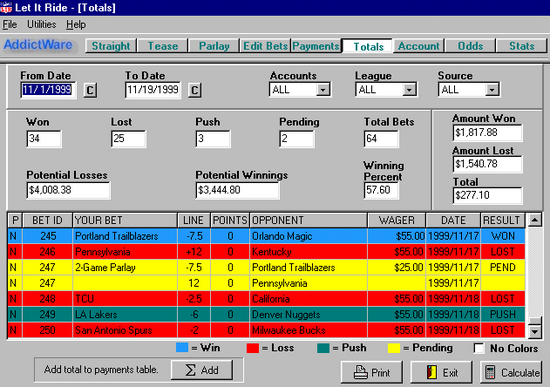The height and width of the screenshot is (387, 550).
Task: Click the blue Win color legend swatch
Action: pyautogui.click(x=182, y=348)
